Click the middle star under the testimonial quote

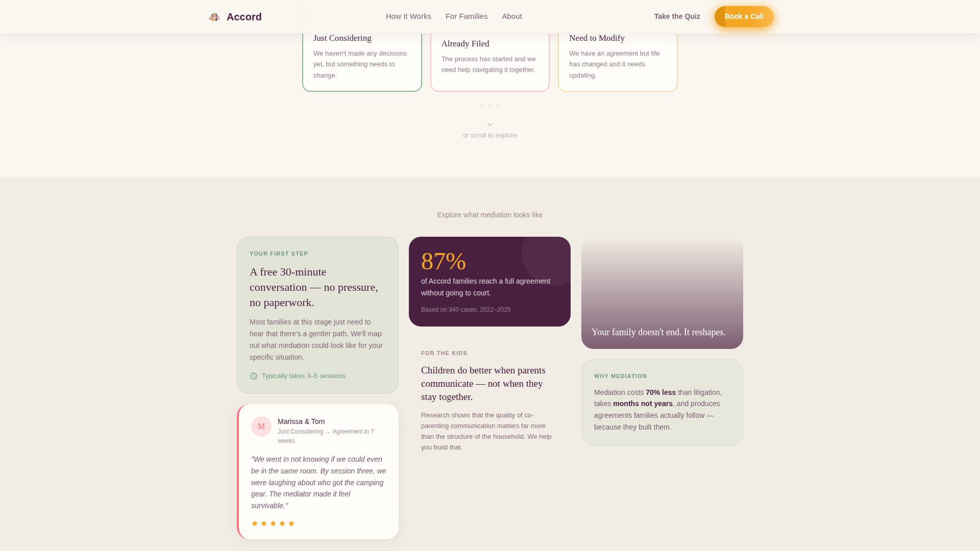point(273,523)
